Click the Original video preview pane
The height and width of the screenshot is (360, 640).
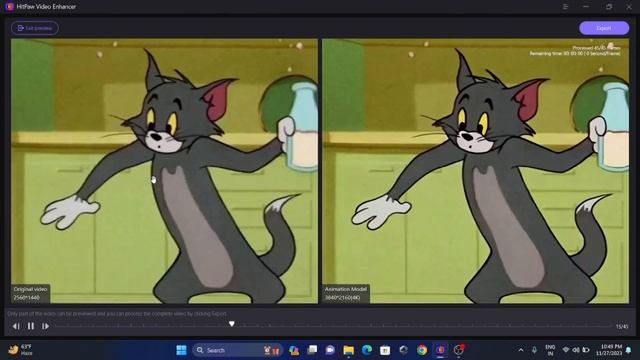tap(164, 171)
